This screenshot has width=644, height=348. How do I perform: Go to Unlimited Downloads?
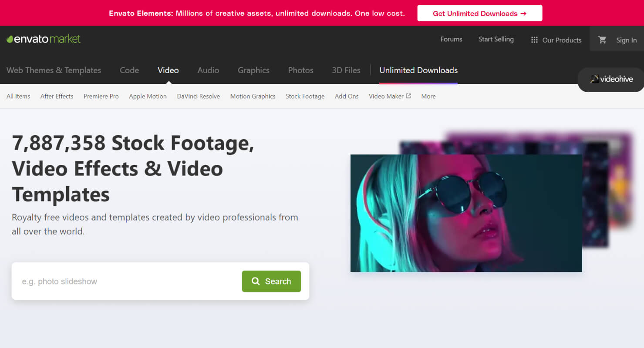(x=418, y=70)
